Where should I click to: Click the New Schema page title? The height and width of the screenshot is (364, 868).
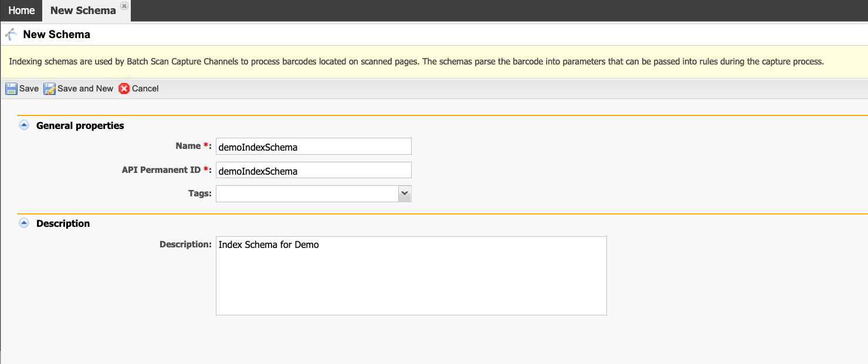(x=56, y=34)
